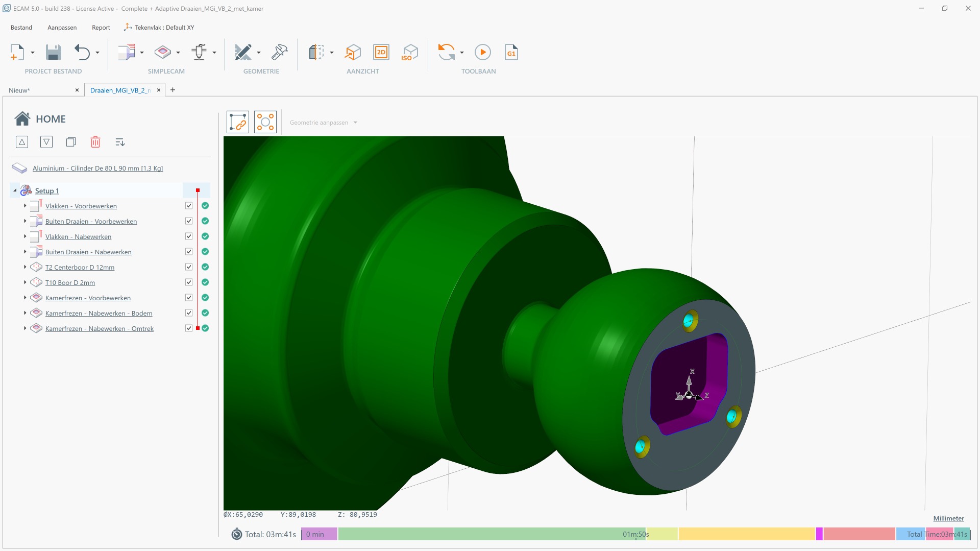
Task: Select the turning operation icon in SimpleCAM
Action: tap(127, 52)
